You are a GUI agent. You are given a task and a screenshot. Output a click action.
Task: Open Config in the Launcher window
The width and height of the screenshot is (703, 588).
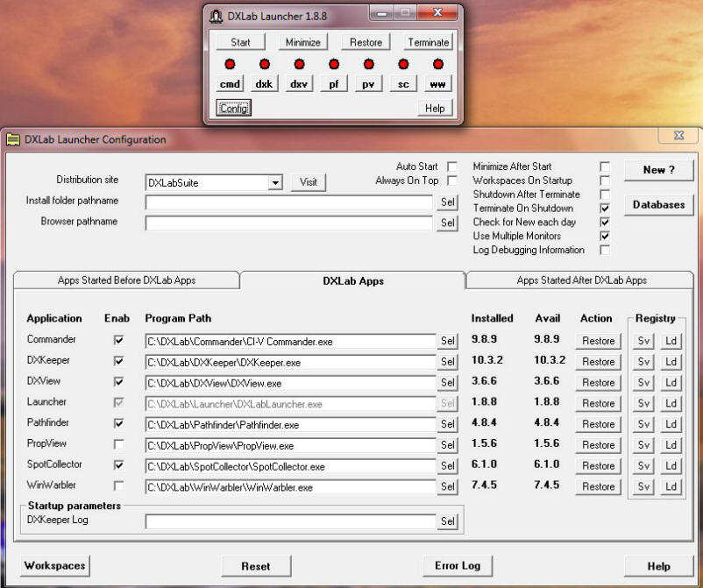coord(233,108)
